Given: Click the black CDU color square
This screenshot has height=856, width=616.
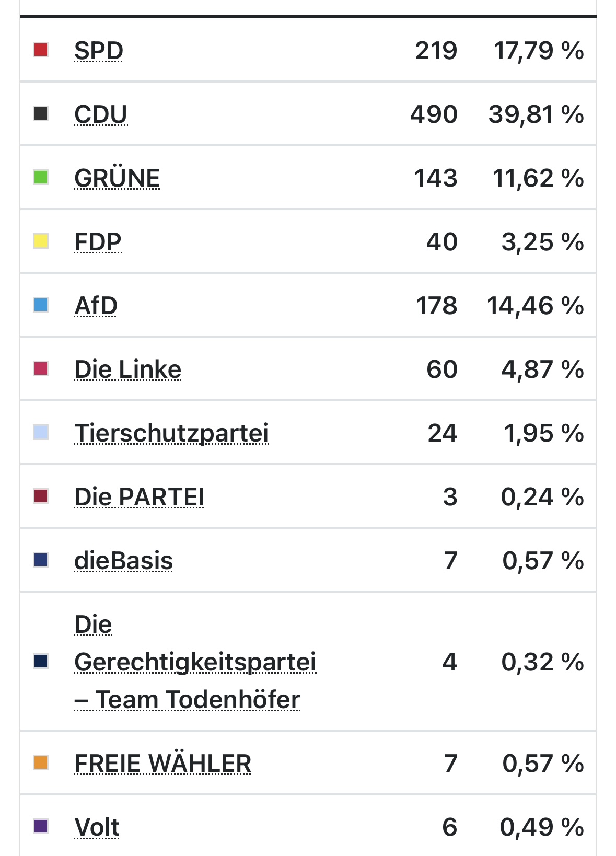Looking at the screenshot, I should tap(41, 113).
